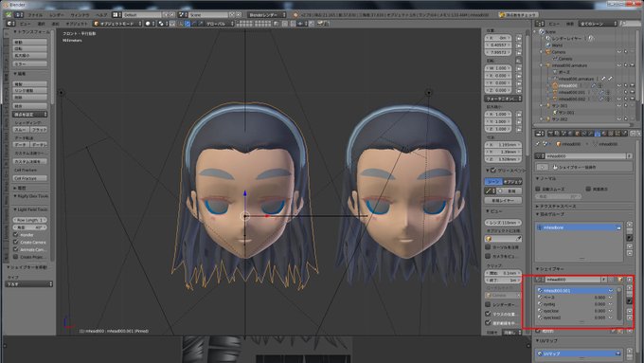Open the World properties tab icon

[x=570, y=134]
